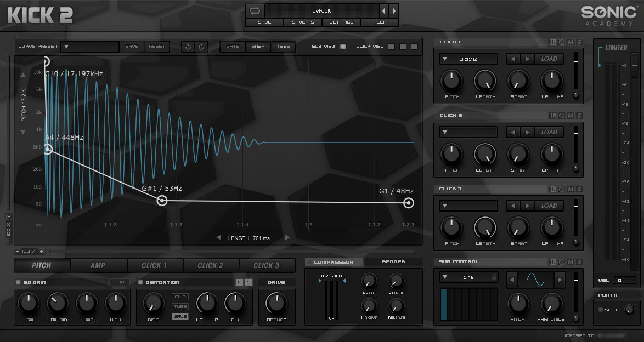Toggle the Tags mode button
The image size is (644, 342).
[x=284, y=47]
